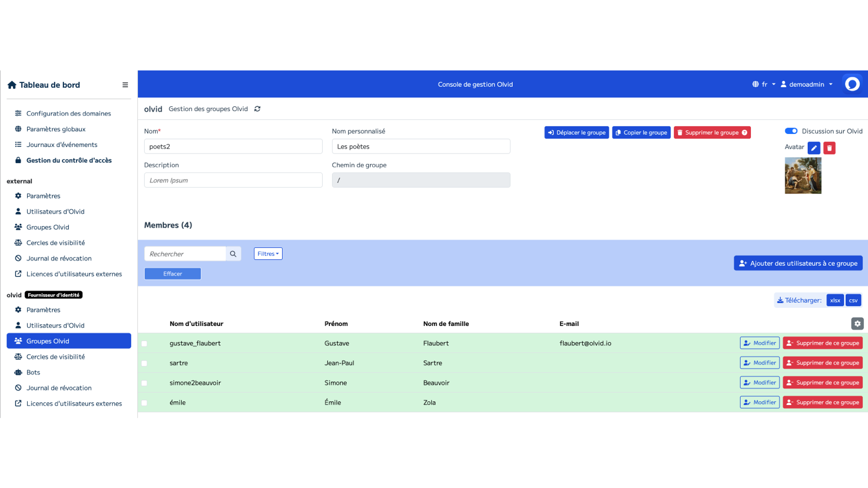
Task: Click the home icon next to Tableau de bord
Action: (11, 85)
